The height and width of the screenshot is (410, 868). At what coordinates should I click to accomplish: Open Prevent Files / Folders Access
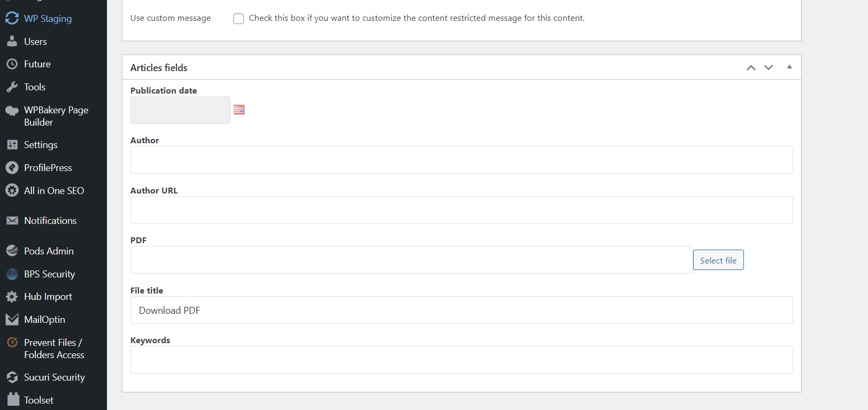[53, 349]
